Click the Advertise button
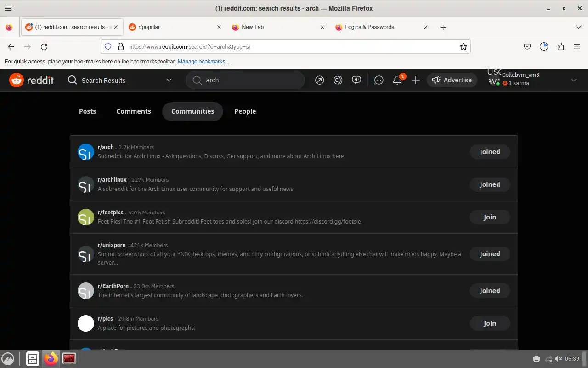 pyautogui.click(x=452, y=80)
